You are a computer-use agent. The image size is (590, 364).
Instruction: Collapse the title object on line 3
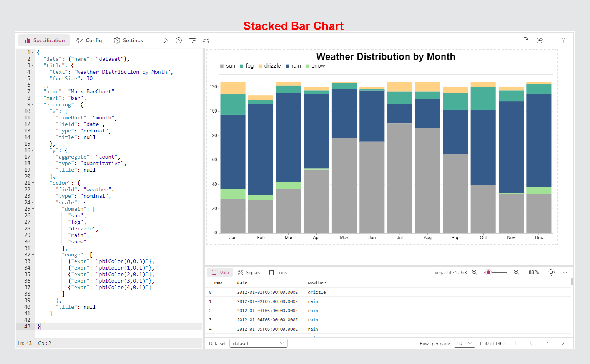tap(33, 65)
